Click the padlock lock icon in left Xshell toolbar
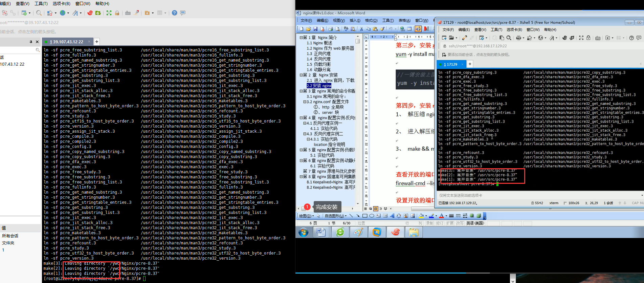644x283 pixels. pos(117,13)
